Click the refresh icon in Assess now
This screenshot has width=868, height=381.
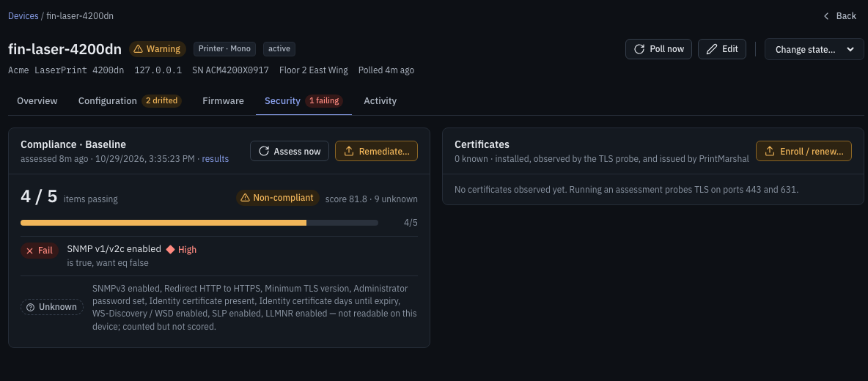pyautogui.click(x=264, y=151)
